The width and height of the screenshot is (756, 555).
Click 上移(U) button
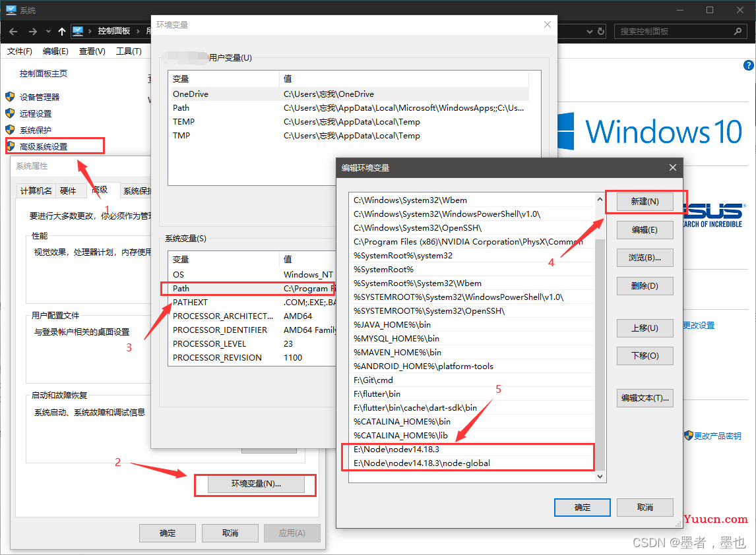(x=645, y=328)
